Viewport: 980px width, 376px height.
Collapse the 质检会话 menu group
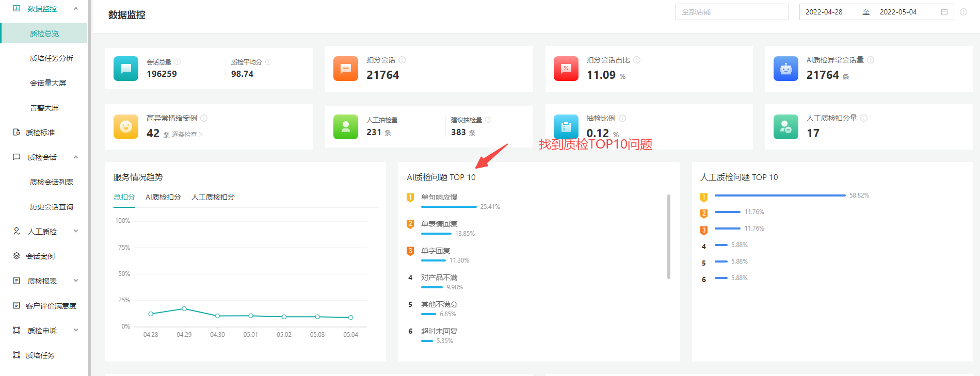pyautogui.click(x=76, y=157)
